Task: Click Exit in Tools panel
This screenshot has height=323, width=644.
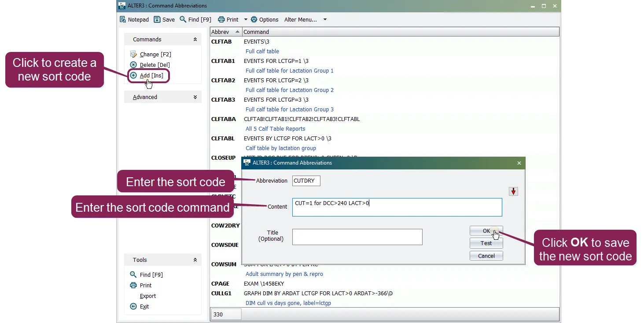Action: tap(140, 306)
